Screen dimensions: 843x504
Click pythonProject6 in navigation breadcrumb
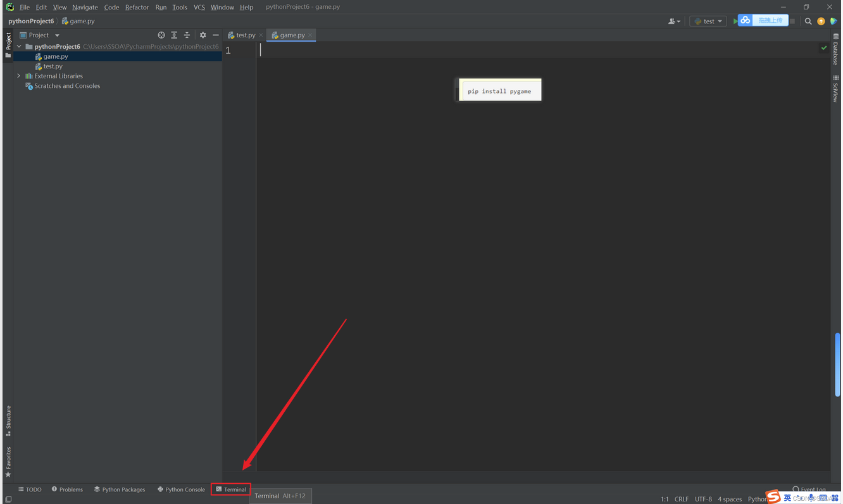point(31,21)
